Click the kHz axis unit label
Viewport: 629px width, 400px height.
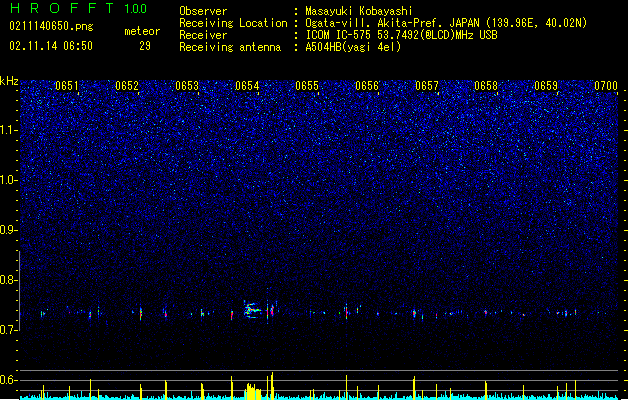tap(9, 81)
